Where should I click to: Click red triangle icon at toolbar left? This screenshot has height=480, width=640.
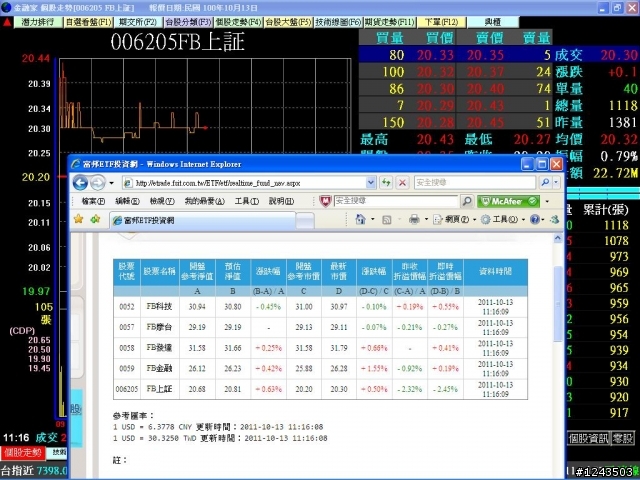pos(7,22)
